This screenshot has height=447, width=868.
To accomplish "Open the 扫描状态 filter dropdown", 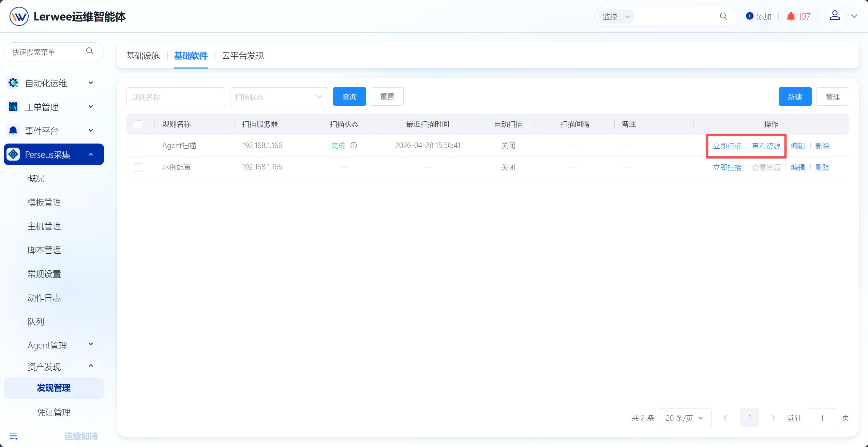I will [279, 97].
